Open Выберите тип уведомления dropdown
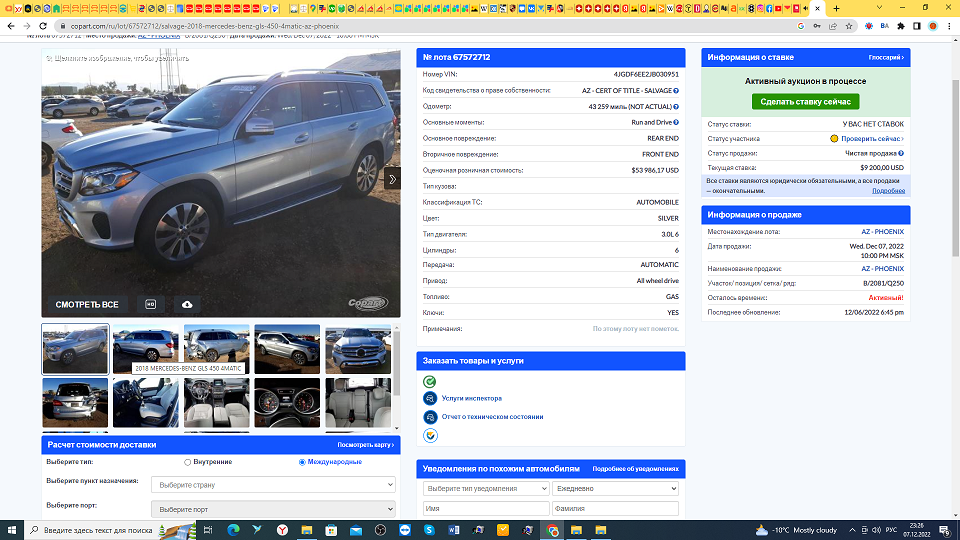 click(x=486, y=489)
